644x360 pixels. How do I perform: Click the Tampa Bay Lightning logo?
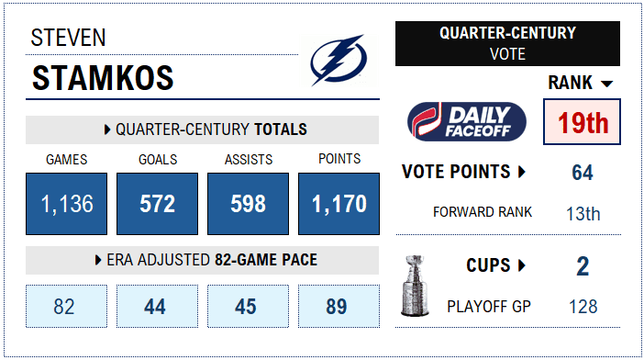[x=339, y=61]
